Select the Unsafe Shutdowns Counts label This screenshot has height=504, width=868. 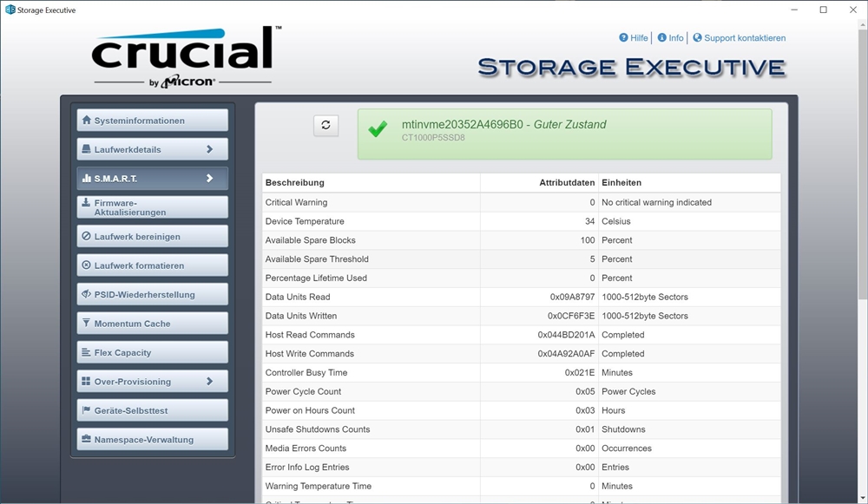[x=317, y=429]
